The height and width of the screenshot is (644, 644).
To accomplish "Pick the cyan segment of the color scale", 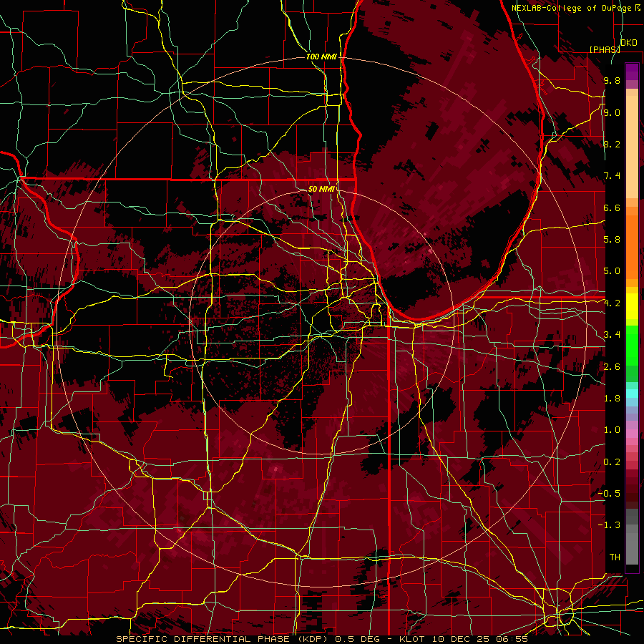I will (632, 394).
